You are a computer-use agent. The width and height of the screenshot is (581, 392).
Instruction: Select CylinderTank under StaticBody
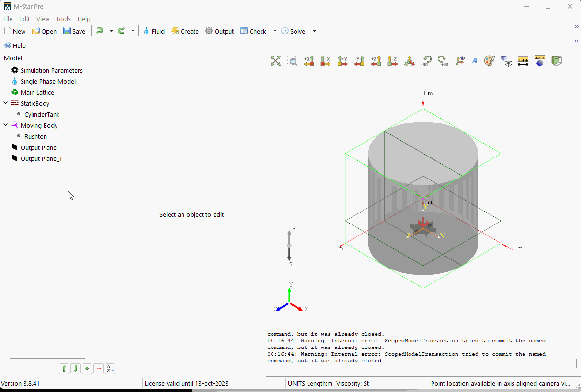(x=38, y=114)
